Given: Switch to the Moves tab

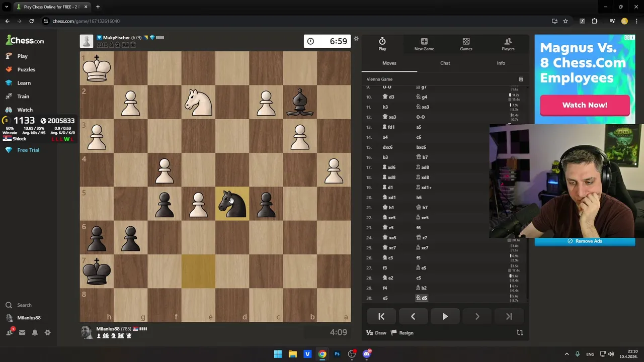Looking at the screenshot, I should pos(389,63).
